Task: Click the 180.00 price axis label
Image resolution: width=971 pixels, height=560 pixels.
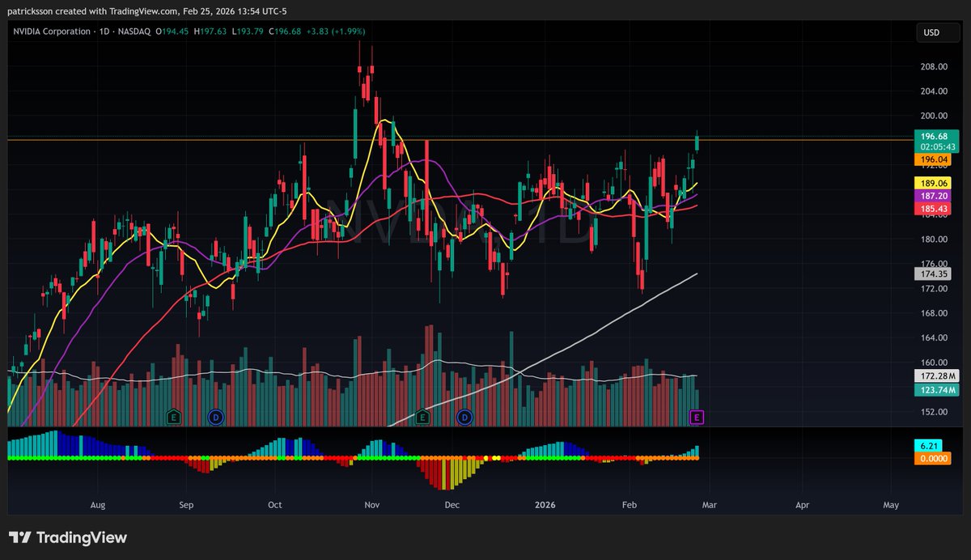Action: tap(934, 240)
